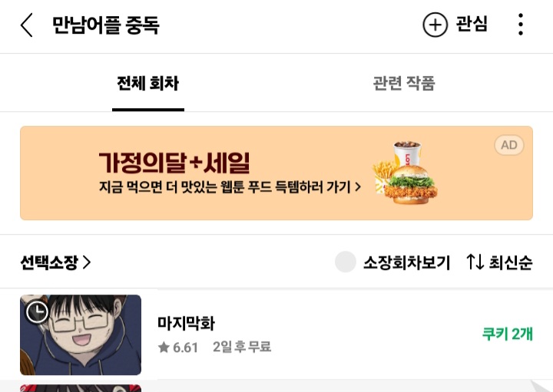Screen dimensions: 553x392
Task: Open the three-dot more options menu
Action: click(x=521, y=25)
